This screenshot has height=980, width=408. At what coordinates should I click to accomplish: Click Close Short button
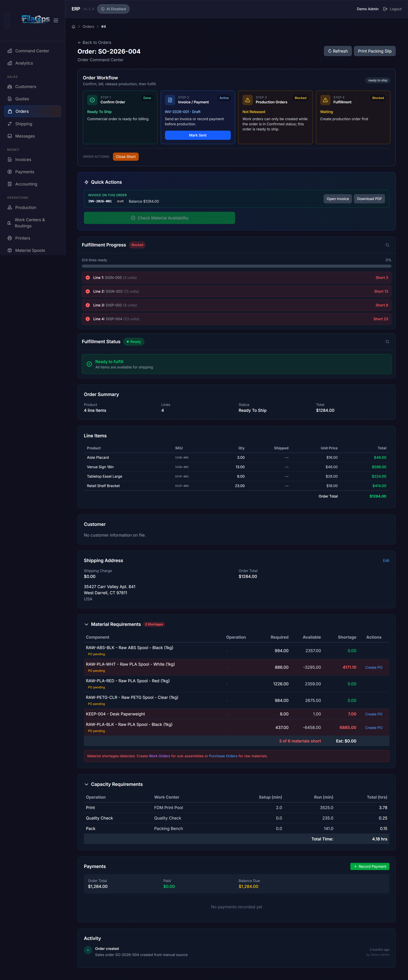coord(126,157)
